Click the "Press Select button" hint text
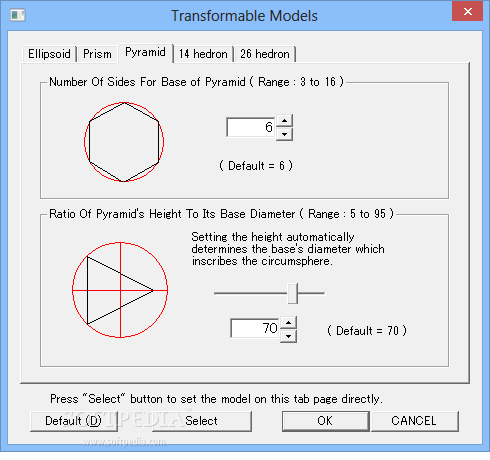 click(x=216, y=399)
